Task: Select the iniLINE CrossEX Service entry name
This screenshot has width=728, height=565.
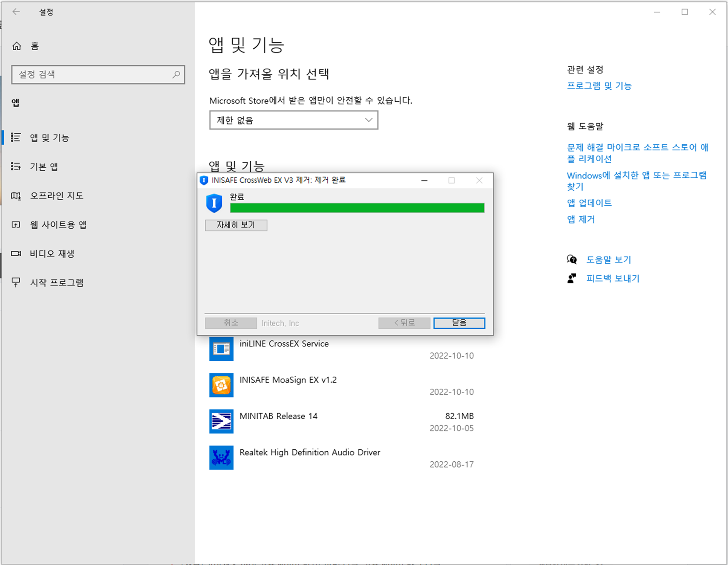Action: point(284,343)
